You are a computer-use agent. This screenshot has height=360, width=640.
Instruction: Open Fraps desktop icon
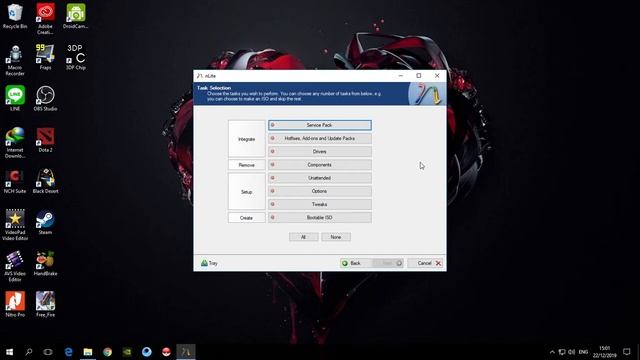(x=45, y=57)
